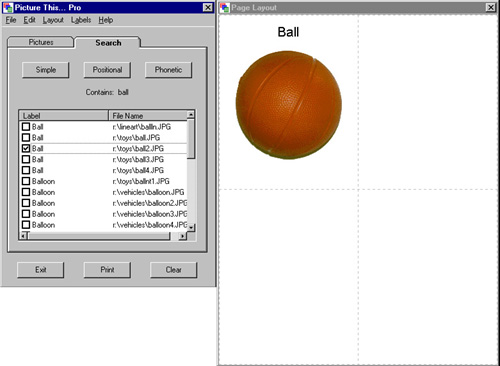Screen dimensions: 500x366
Task: Click the Clear button
Action: pos(173,270)
